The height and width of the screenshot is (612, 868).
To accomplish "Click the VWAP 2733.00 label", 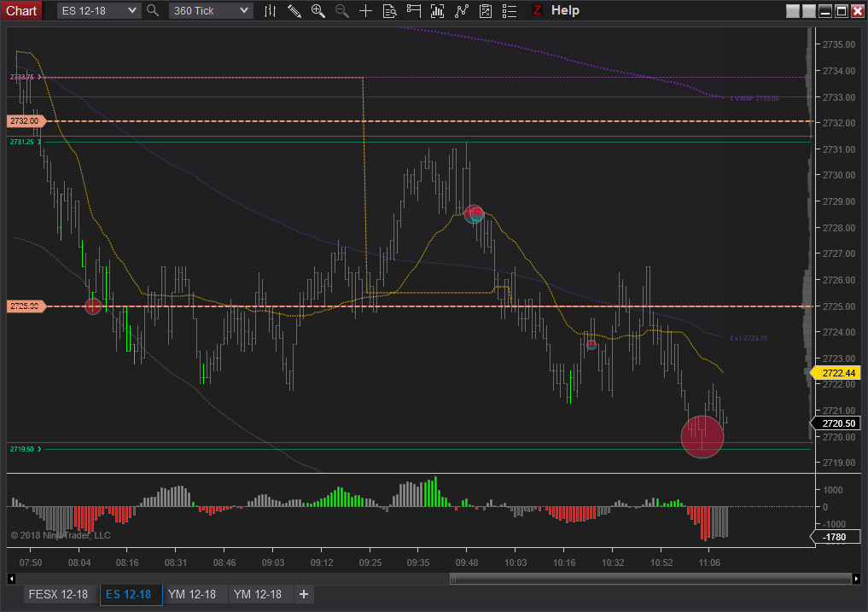I will pos(754,98).
